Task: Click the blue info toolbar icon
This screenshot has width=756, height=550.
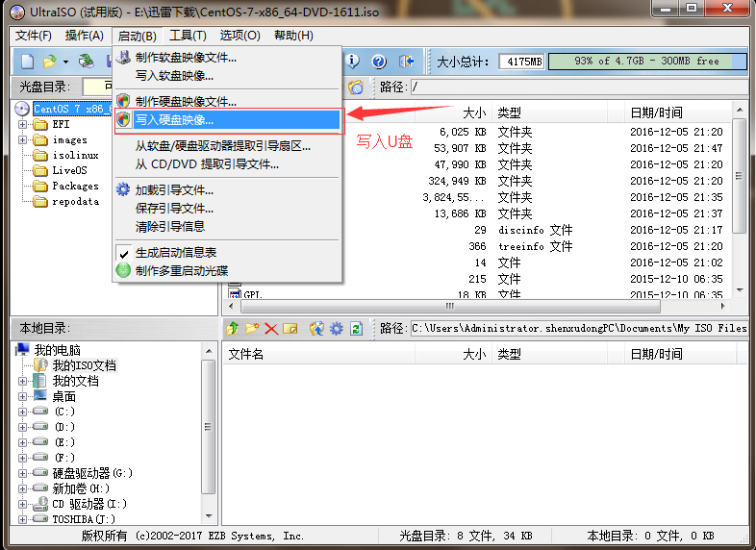Action: coord(353,62)
